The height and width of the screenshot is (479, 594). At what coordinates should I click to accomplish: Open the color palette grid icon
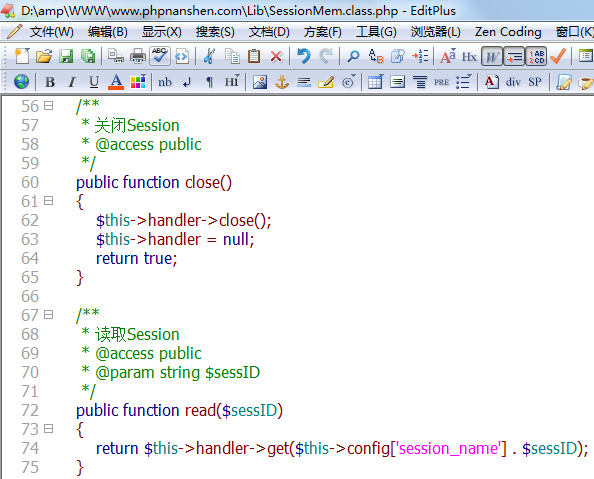pyautogui.click(x=138, y=82)
